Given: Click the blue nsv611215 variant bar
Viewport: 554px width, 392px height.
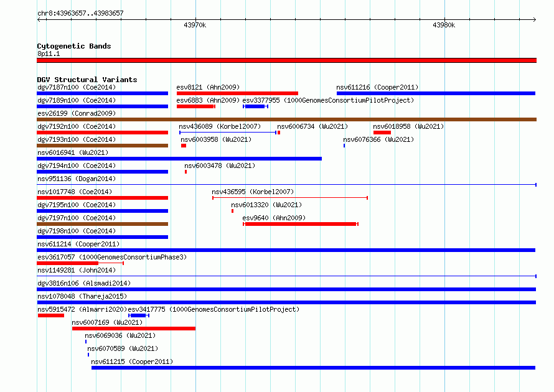Looking at the screenshot, I should pos(313,368).
